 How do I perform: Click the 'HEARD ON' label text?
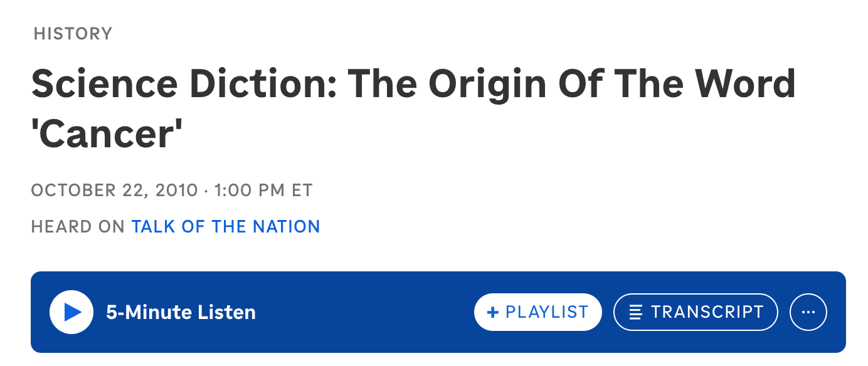coord(78,226)
